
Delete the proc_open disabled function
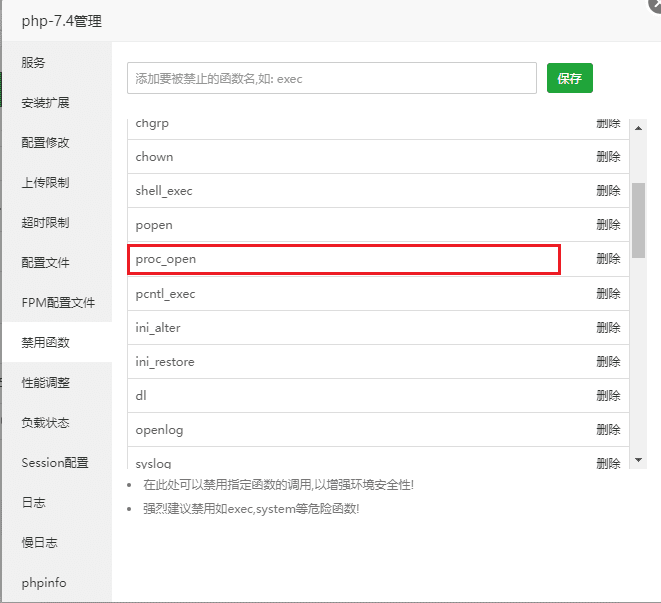tap(608, 259)
